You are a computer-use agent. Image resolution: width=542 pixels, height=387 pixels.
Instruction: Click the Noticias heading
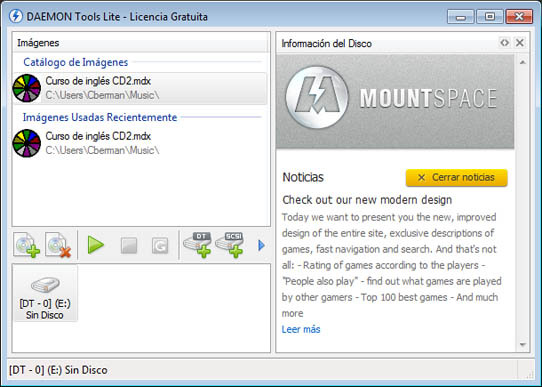click(303, 177)
